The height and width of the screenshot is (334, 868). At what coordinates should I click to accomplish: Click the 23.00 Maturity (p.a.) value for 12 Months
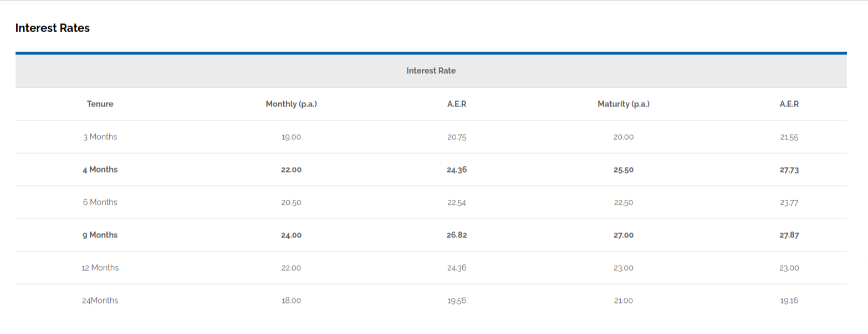click(x=624, y=268)
